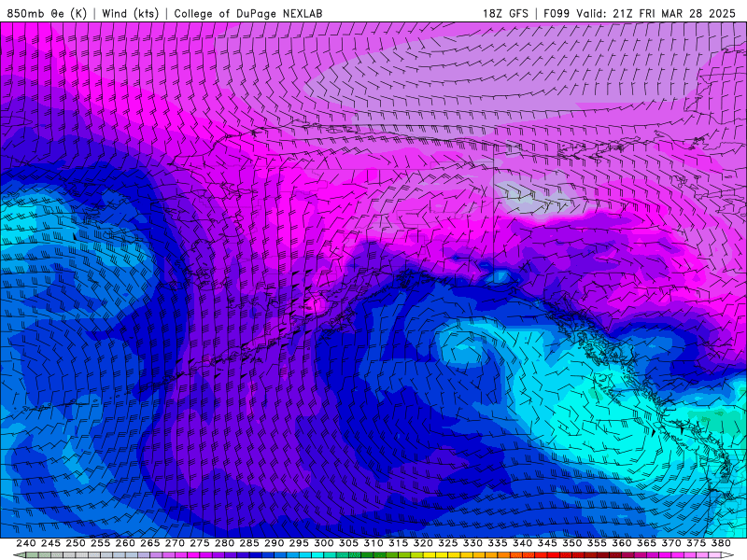Click the 370 colorbar label
Image resolution: width=747 pixels, height=560 pixels.
click(670, 543)
